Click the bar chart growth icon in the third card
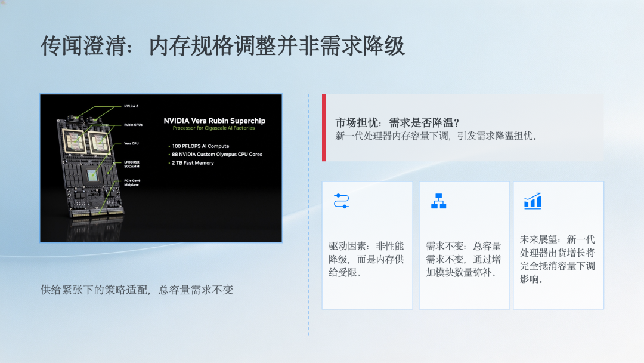Screen dimensions: 644x363 532,201
